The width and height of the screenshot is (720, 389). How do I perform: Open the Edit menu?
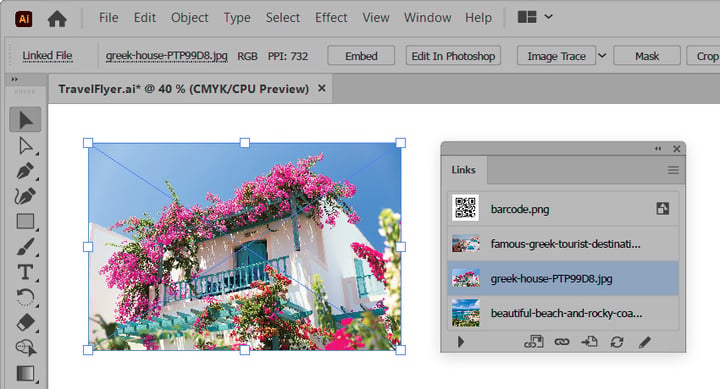click(145, 17)
